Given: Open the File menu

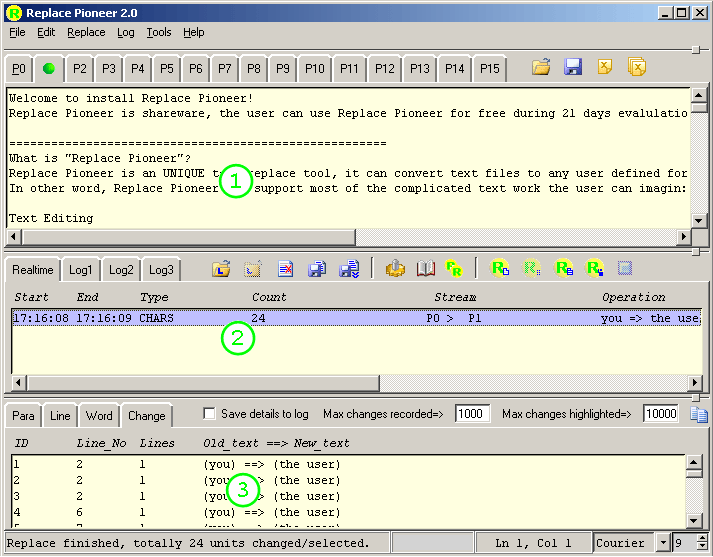Looking at the screenshot, I should (x=17, y=32).
